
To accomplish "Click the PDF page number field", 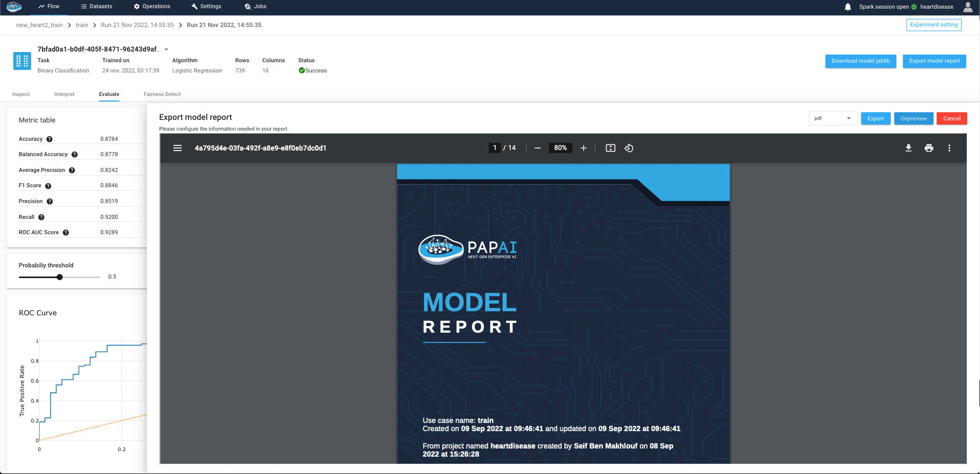I will pyautogui.click(x=494, y=148).
